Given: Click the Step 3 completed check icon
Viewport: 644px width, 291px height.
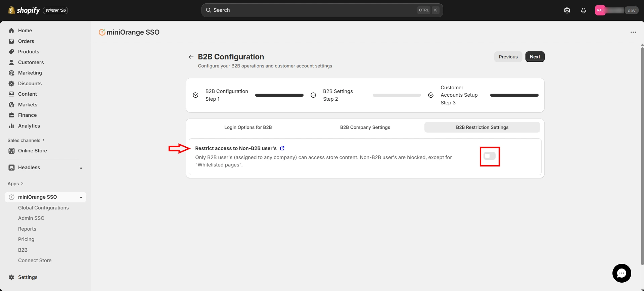Looking at the screenshot, I should pos(431,95).
